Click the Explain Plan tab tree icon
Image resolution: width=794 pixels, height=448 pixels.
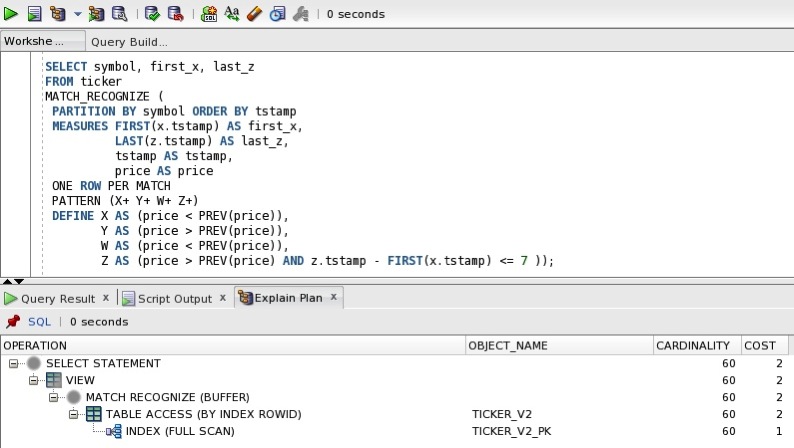[x=245, y=298]
